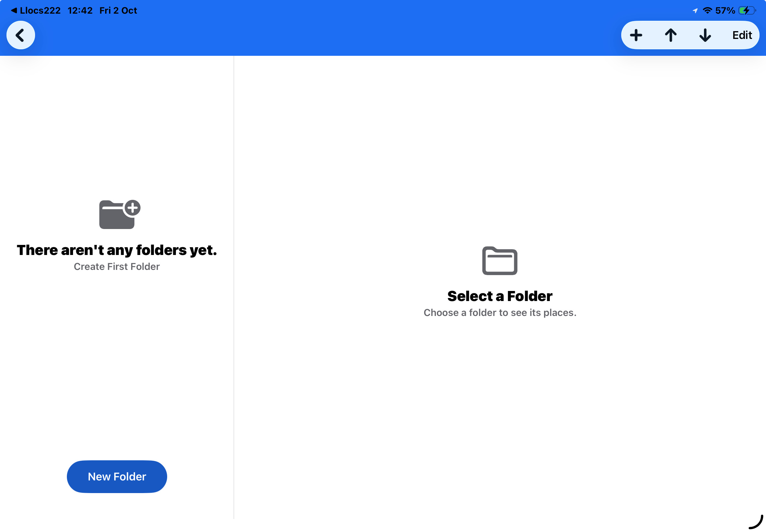Screen dimensions: 766x532
Task: Add a folder with the plus icon
Action: (636, 35)
